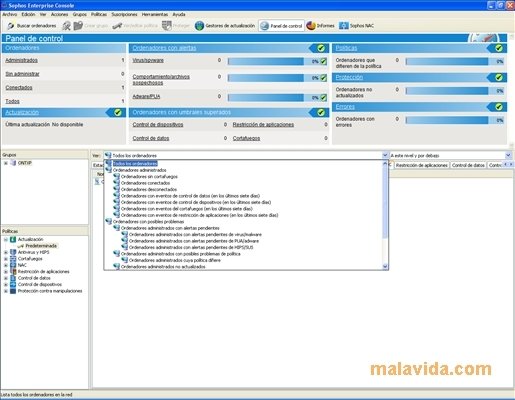Open the Virus/spyware alerts link
Image resolution: width=515 pixels, height=400 pixels.
pyautogui.click(x=148, y=60)
